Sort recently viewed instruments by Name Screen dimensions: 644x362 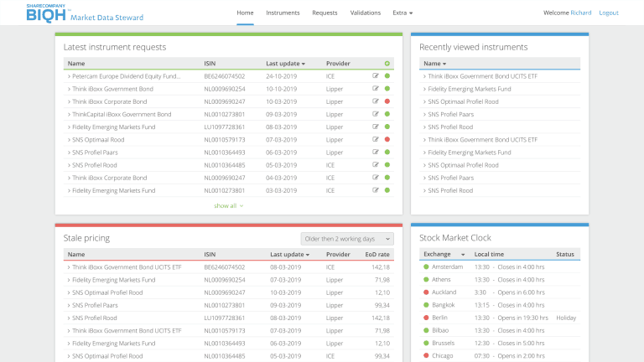pos(435,64)
